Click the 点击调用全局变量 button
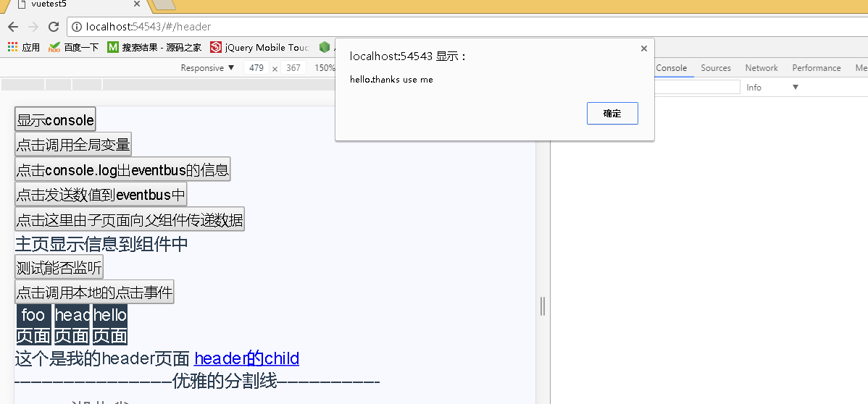This screenshot has height=404, width=868. 73,145
